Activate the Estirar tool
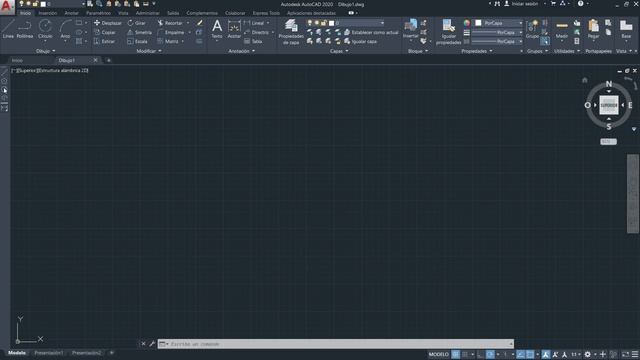Screen dimensions: 640x360 tap(104, 41)
